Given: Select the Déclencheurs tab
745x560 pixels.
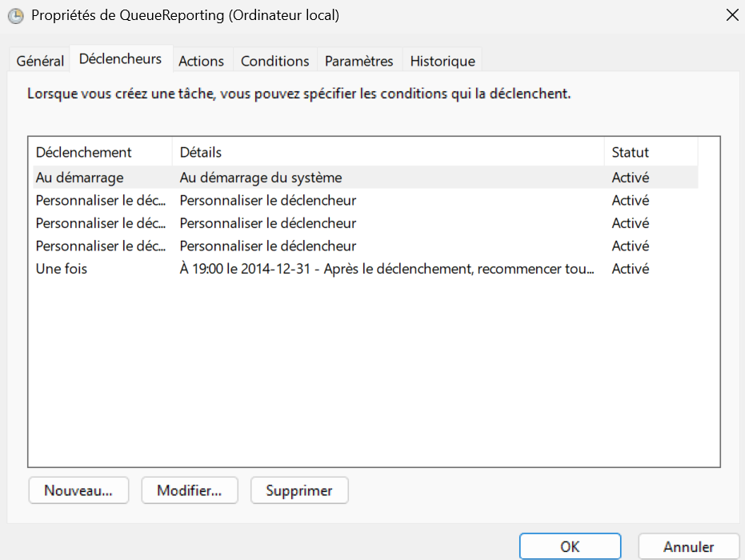Looking at the screenshot, I should tap(120, 59).
